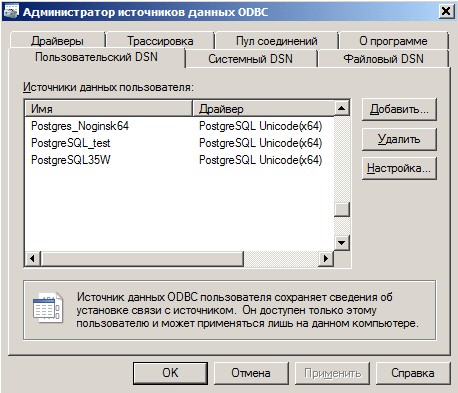Cancel the dialog with Отмена
458x393 pixels.
(251, 373)
